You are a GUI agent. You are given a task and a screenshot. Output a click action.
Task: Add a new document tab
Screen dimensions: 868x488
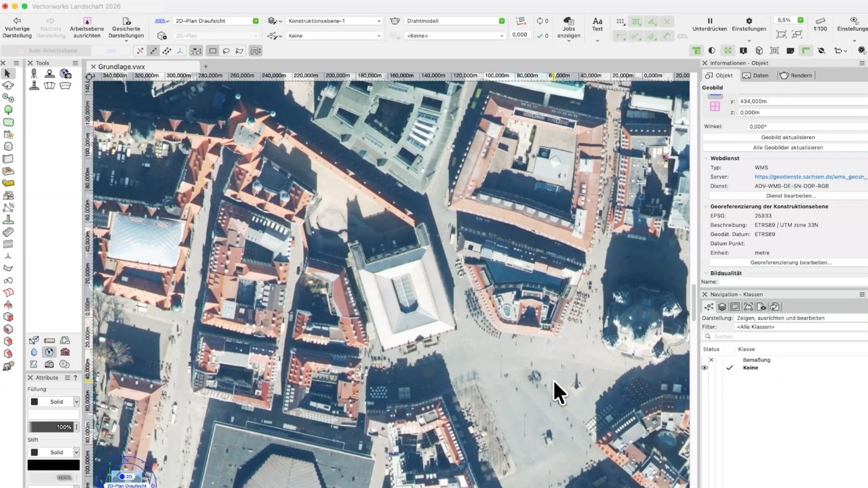pyautogui.click(x=205, y=66)
